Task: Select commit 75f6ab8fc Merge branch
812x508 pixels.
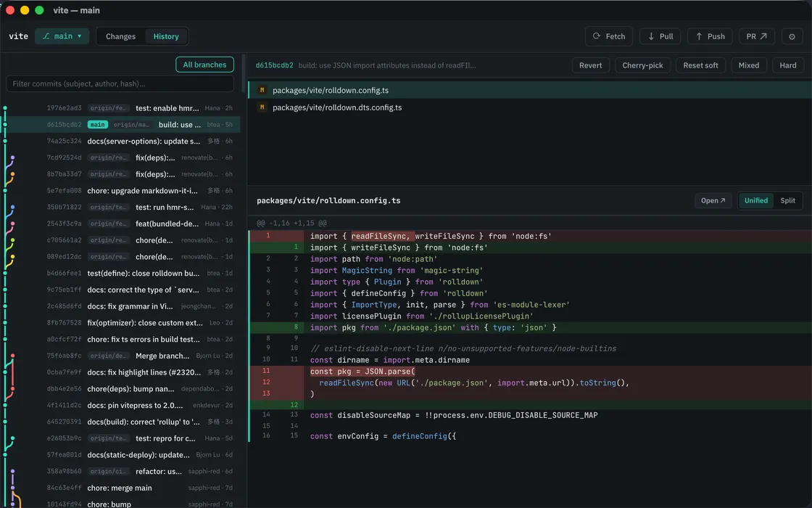Action: (120, 356)
